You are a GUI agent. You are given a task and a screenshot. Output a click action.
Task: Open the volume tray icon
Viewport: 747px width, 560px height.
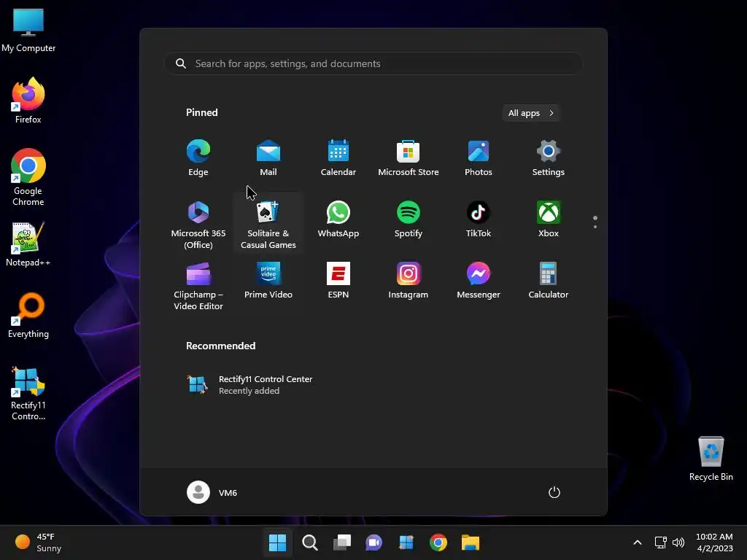[678, 542]
